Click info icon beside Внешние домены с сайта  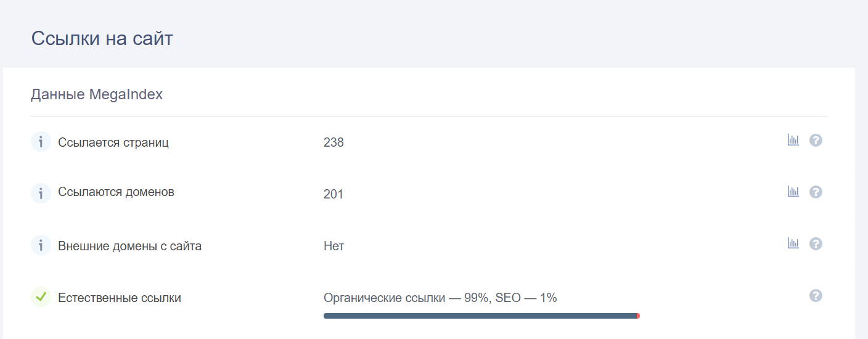click(x=41, y=245)
